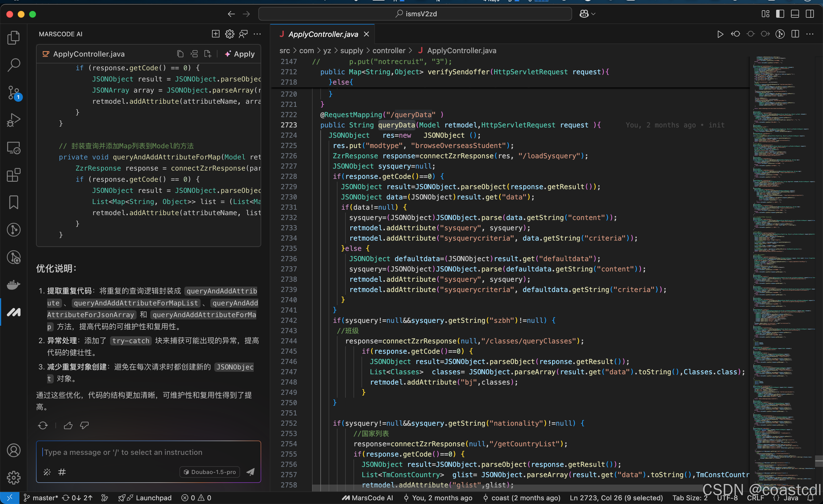
Task: Click the ismsV2zd command center search
Action: click(x=415, y=14)
